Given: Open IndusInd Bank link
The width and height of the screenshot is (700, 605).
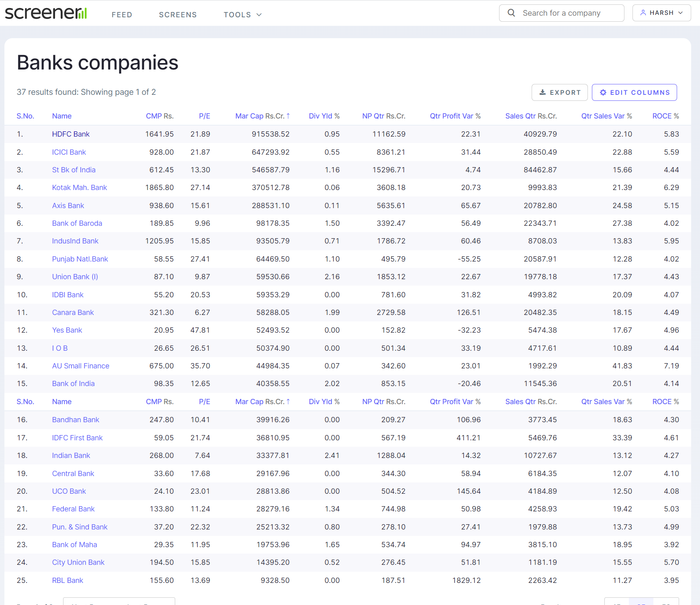Looking at the screenshot, I should 75,241.
